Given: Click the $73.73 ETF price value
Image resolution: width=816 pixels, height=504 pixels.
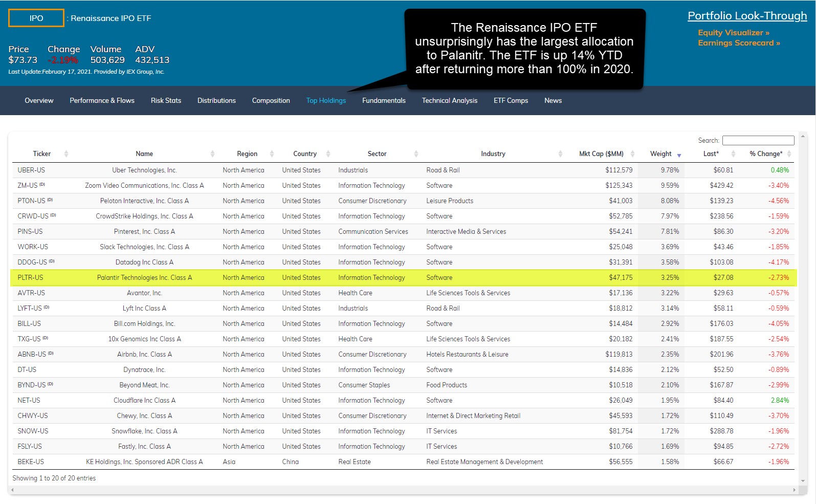Looking at the screenshot, I should [23, 60].
